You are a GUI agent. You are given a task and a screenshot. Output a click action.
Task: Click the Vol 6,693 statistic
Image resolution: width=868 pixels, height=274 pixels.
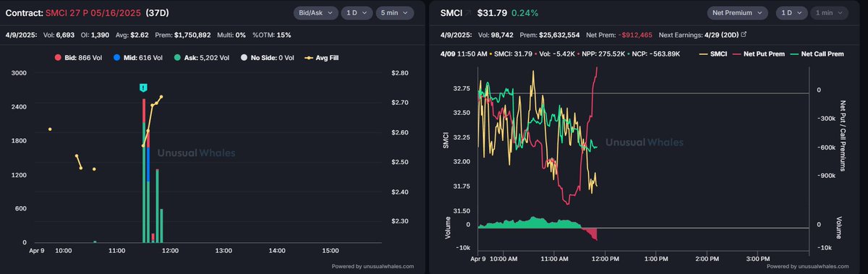click(x=59, y=35)
